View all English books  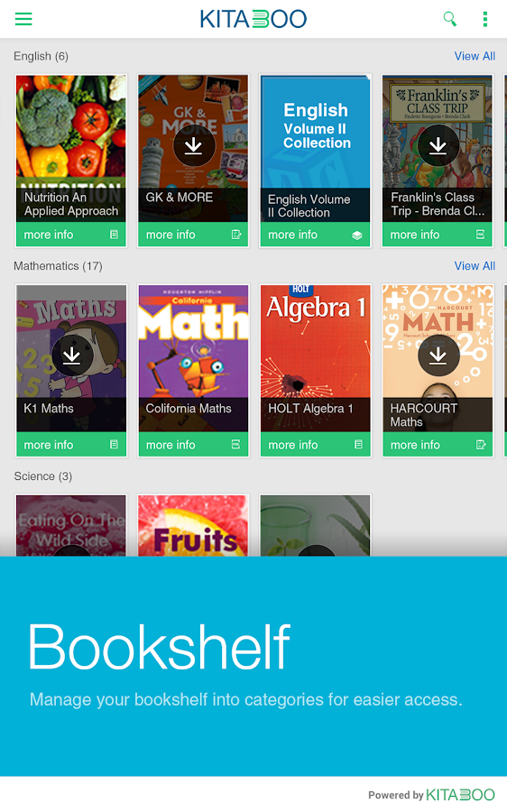[475, 56]
